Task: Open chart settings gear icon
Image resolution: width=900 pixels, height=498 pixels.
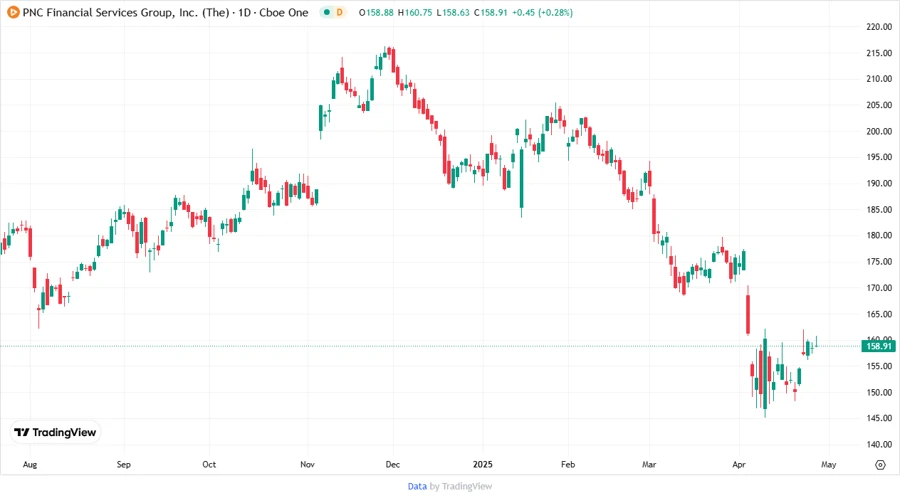Action: 880,465
